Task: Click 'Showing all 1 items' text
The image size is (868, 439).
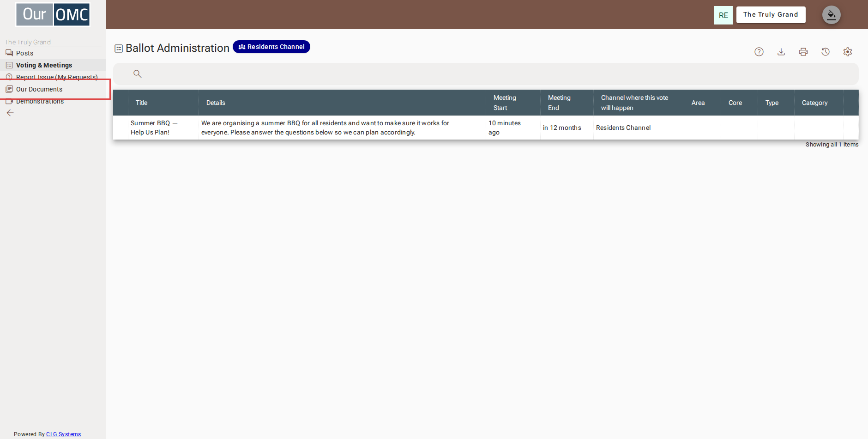Action: coord(832,145)
